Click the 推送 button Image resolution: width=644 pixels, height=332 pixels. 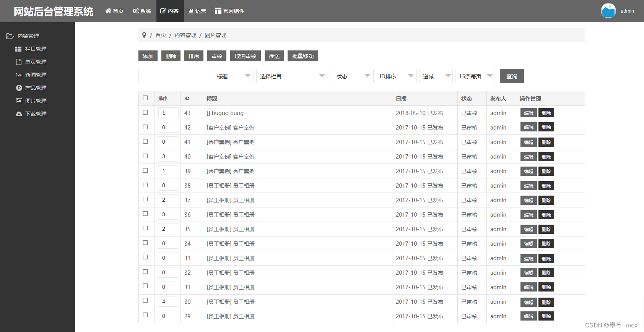(274, 56)
